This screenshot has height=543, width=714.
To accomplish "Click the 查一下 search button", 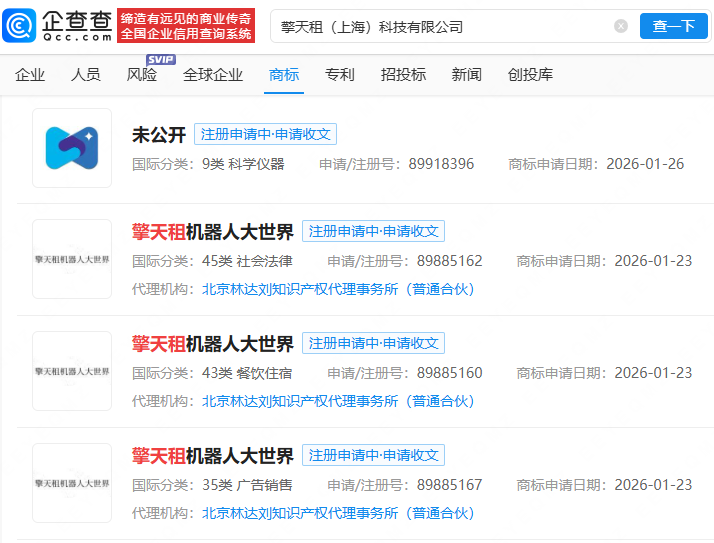I will (x=673, y=26).
